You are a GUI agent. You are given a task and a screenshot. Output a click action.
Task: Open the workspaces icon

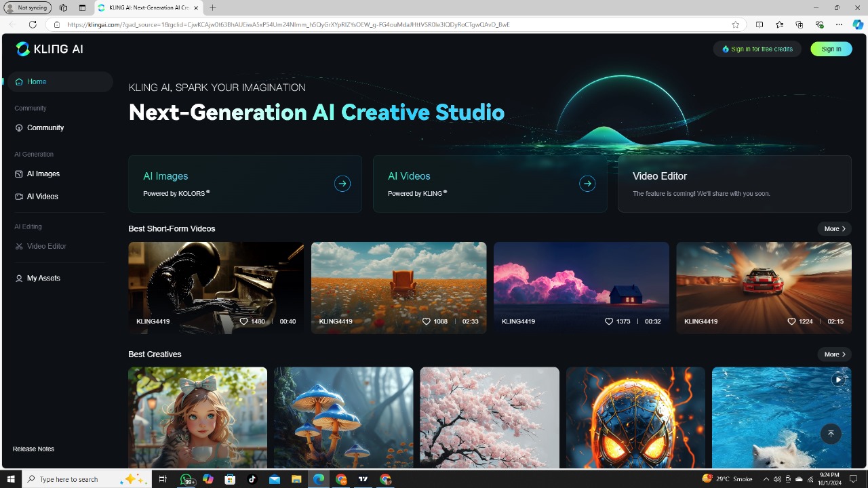pyautogui.click(x=63, y=7)
